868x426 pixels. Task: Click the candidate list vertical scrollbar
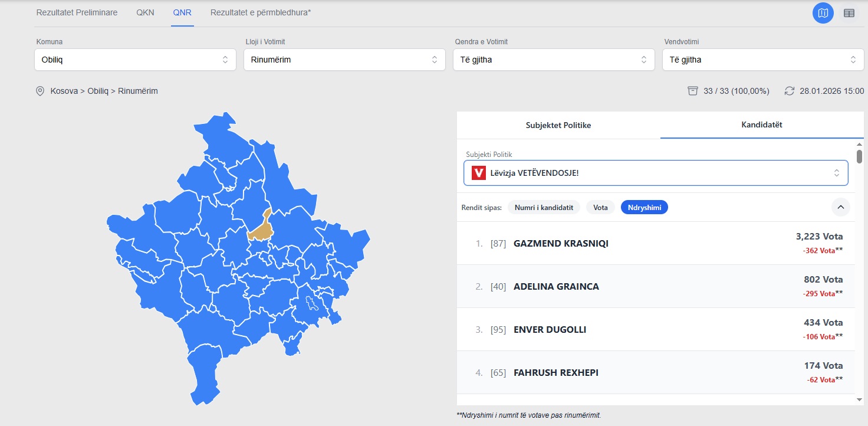tap(859, 156)
